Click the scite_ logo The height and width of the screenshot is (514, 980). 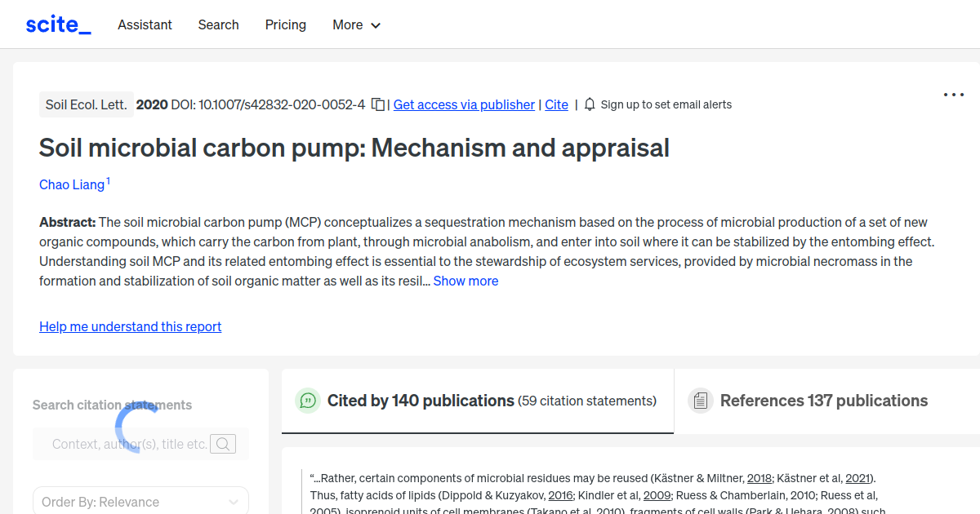tap(58, 24)
